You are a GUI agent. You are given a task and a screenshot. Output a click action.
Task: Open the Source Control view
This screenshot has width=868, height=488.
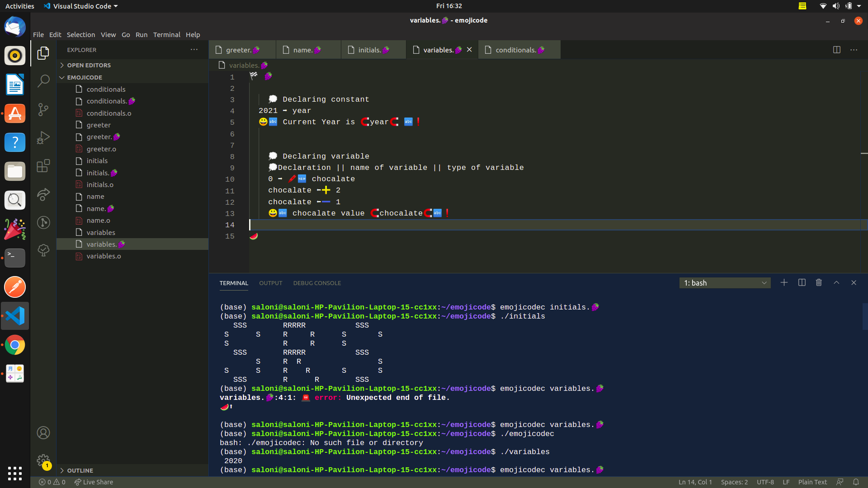pyautogui.click(x=43, y=109)
